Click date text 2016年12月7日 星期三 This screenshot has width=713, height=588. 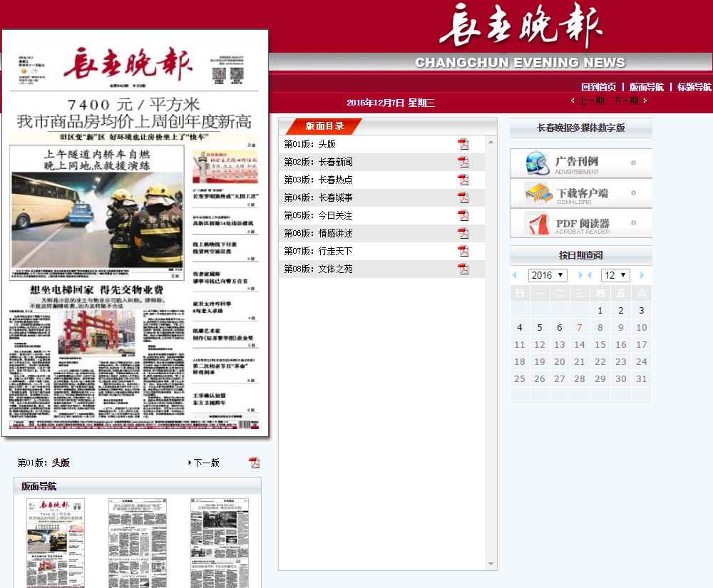tap(391, 103)
